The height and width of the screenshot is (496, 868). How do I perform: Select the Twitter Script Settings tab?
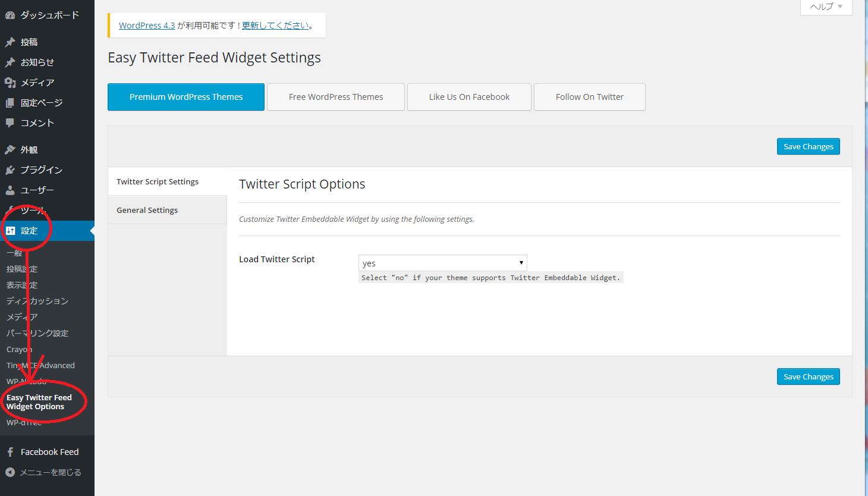158,181
